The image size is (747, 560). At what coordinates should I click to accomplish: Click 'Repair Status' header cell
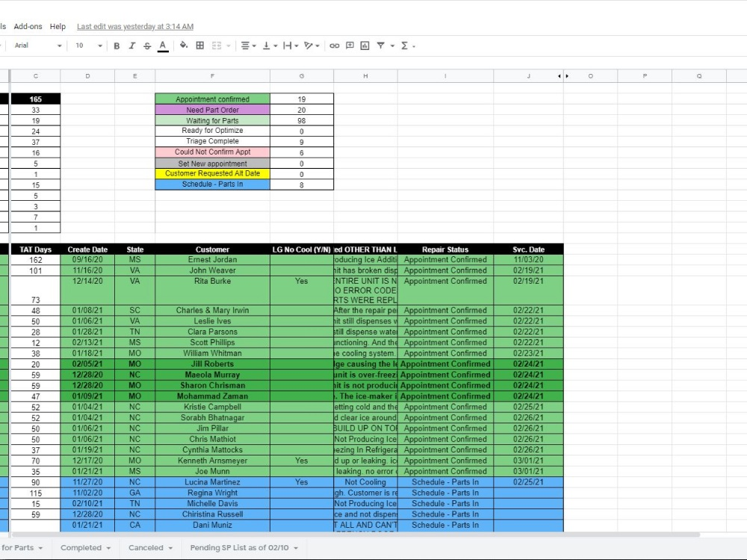445,249
